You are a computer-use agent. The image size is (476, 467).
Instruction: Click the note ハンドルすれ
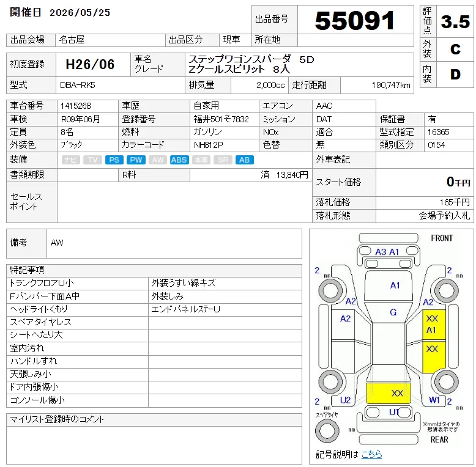[x=34, y=361]
